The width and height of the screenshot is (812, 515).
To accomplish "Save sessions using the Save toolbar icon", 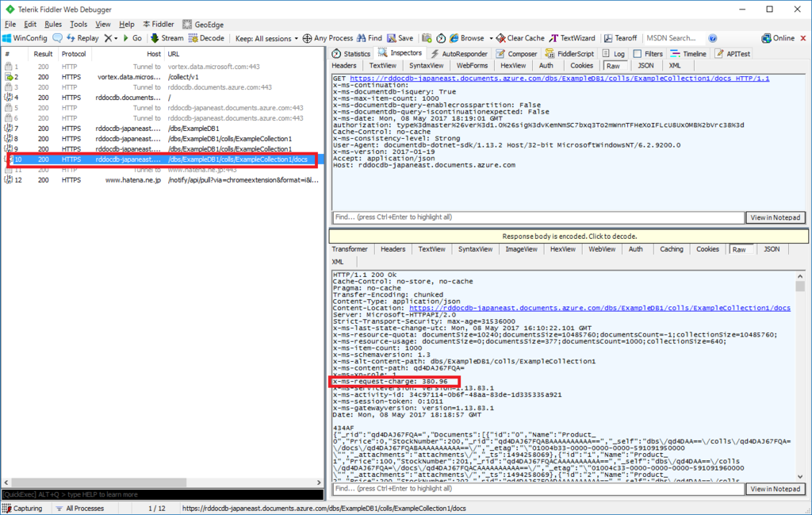I will [400, 38].
